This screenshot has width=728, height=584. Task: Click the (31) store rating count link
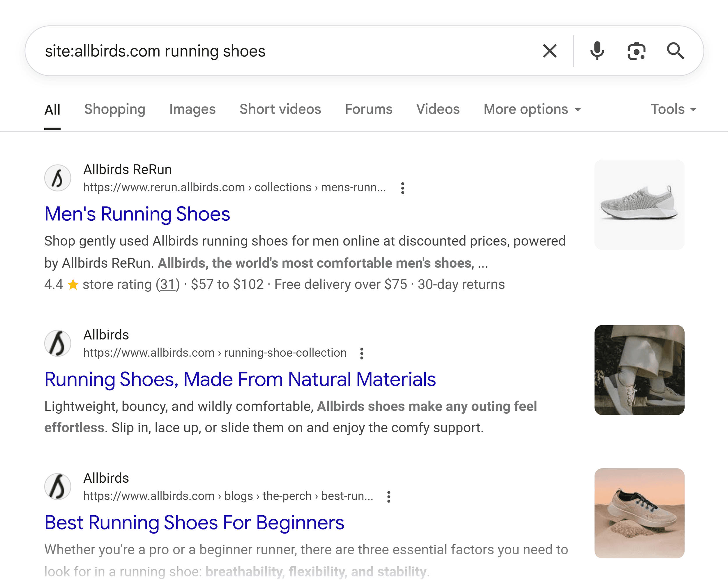tap(168, 284)
